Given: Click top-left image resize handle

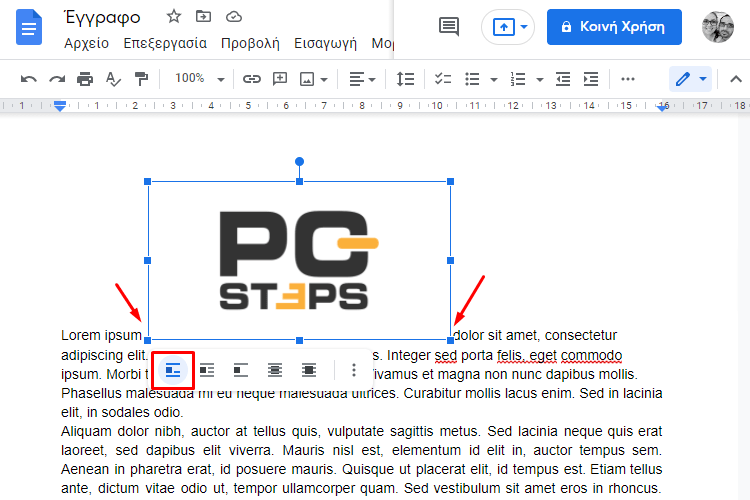Looking at the screenshot, I should (x=148, y=181).
